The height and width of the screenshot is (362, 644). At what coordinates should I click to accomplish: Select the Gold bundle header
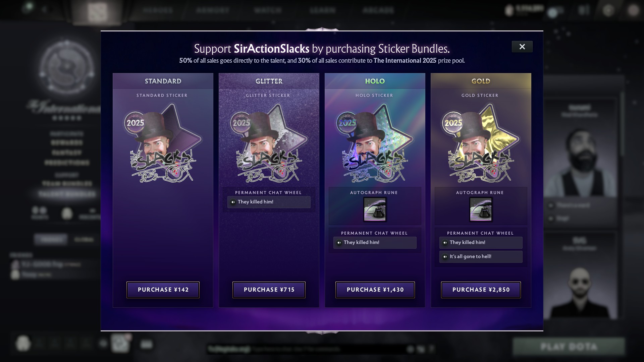tap(481, 81)
